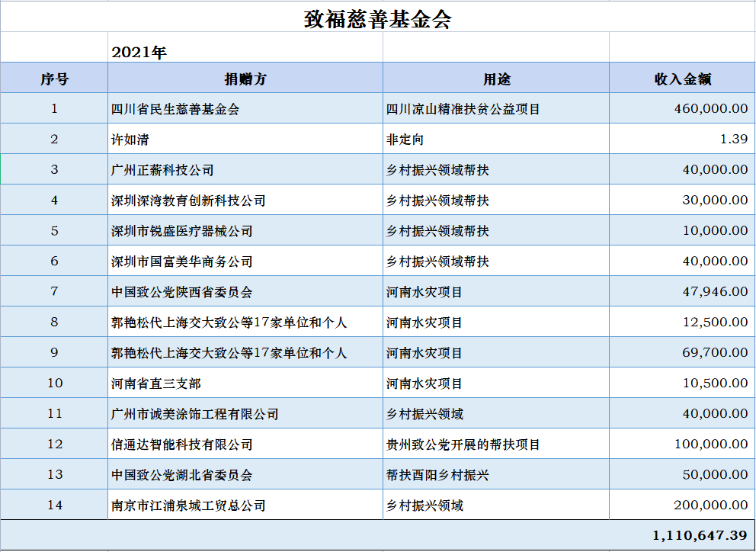This screenshot has height=552, width=756.
Task: Select amount cell 460,000.00
Action: (x=682, y=108)
